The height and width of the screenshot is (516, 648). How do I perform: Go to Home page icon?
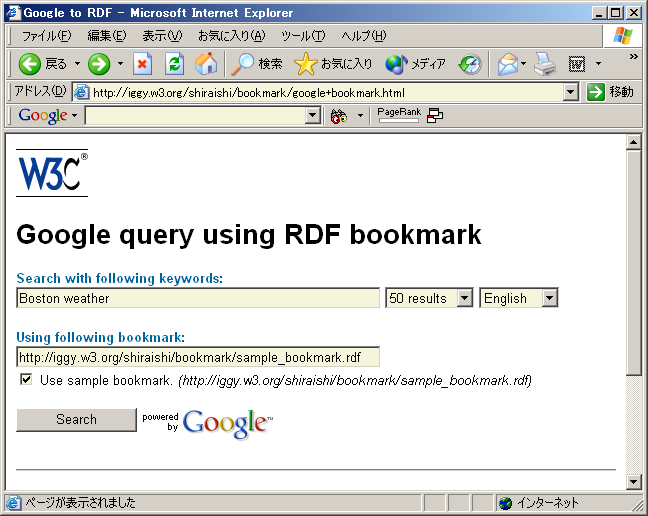point(206,64)
